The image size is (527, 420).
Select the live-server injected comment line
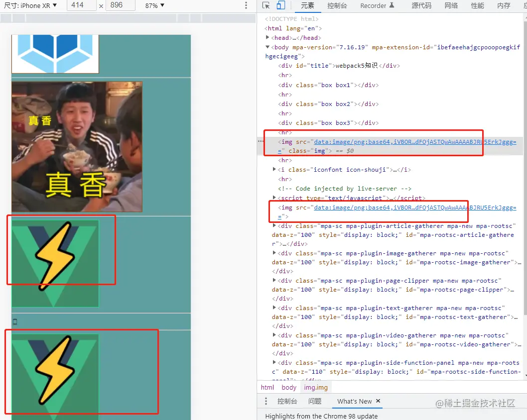pos(345,188)
